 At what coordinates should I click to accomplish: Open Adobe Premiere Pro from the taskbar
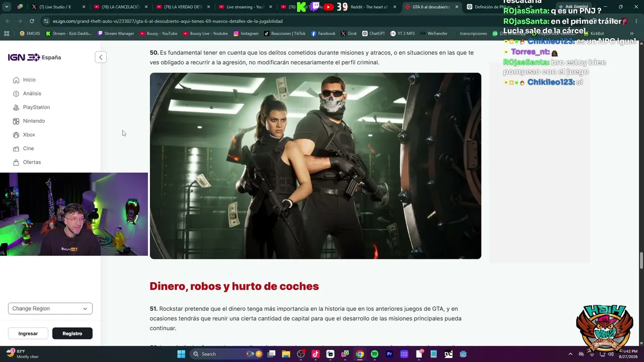389,354
